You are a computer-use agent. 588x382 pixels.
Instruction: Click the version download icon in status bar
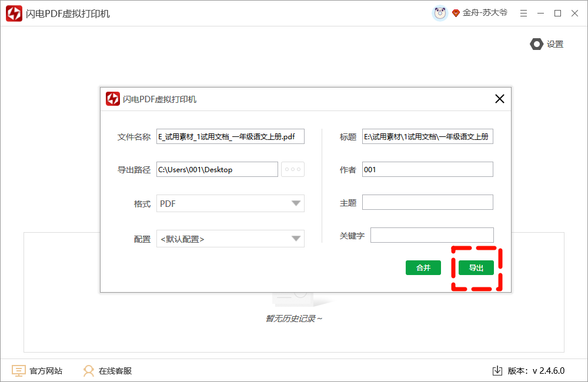[x=497, y=371]
